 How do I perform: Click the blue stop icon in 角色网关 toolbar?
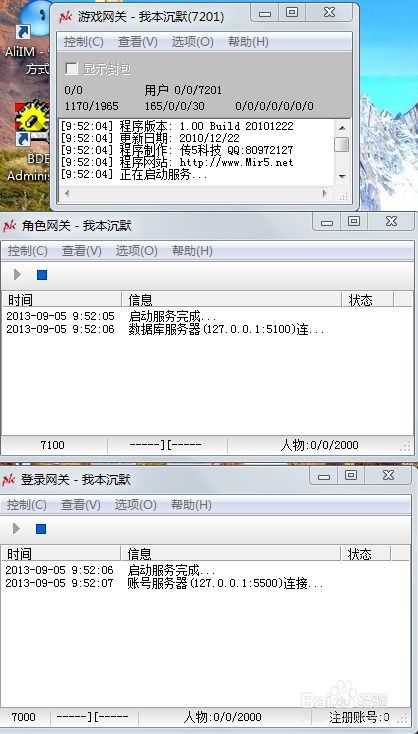42,275
